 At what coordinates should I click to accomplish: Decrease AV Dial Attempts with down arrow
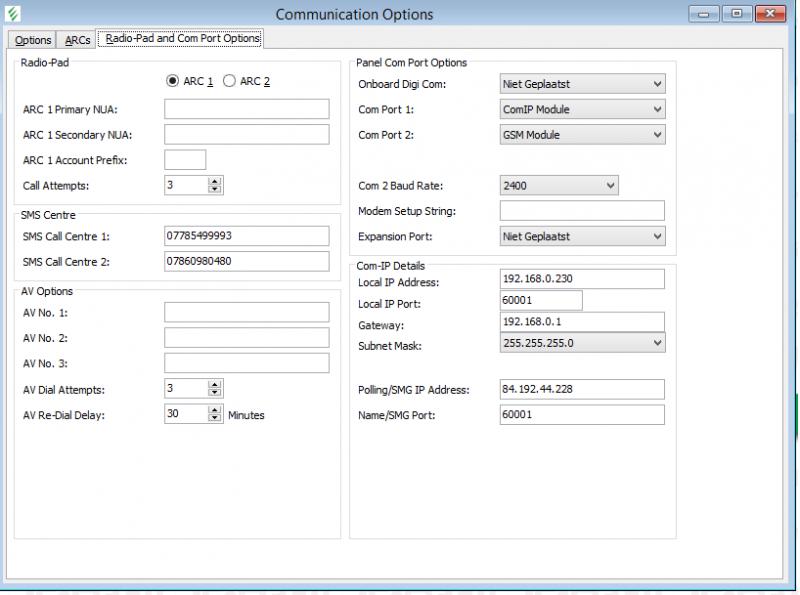(x=215, y=393)
